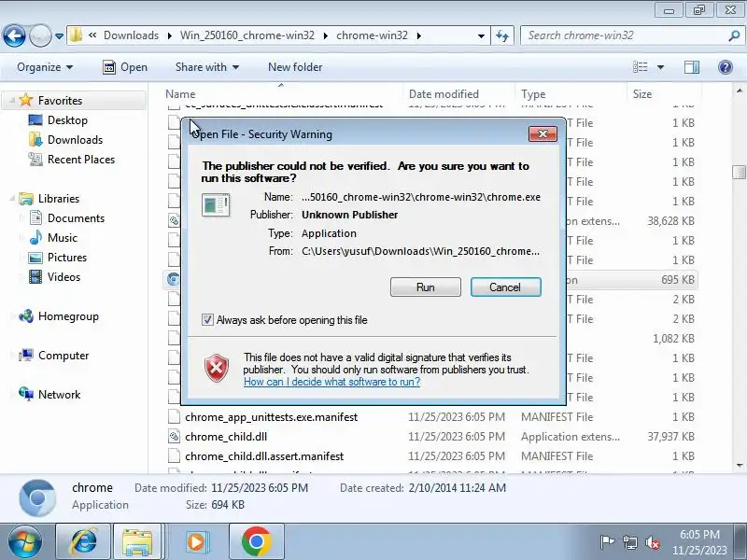This screenshot has width=747, height=560.
Task: Click the file list scrollbar thumb
Action: click(x=739, y=172)
